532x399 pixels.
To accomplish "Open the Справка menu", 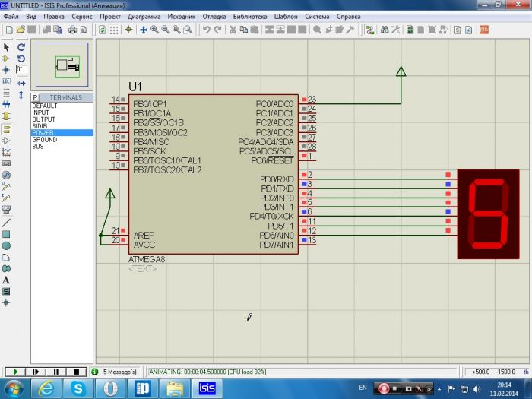I will (348, 16).
